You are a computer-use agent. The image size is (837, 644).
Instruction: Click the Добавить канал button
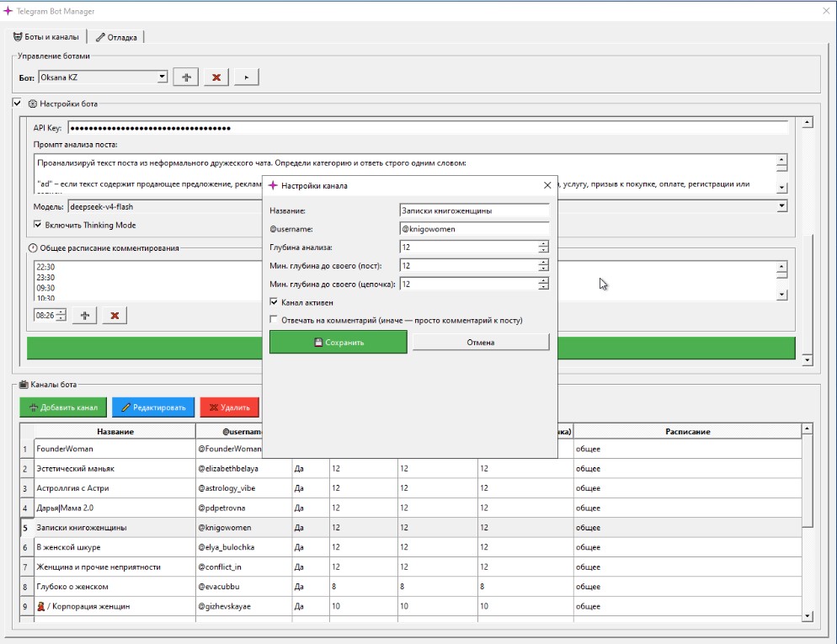63,407
